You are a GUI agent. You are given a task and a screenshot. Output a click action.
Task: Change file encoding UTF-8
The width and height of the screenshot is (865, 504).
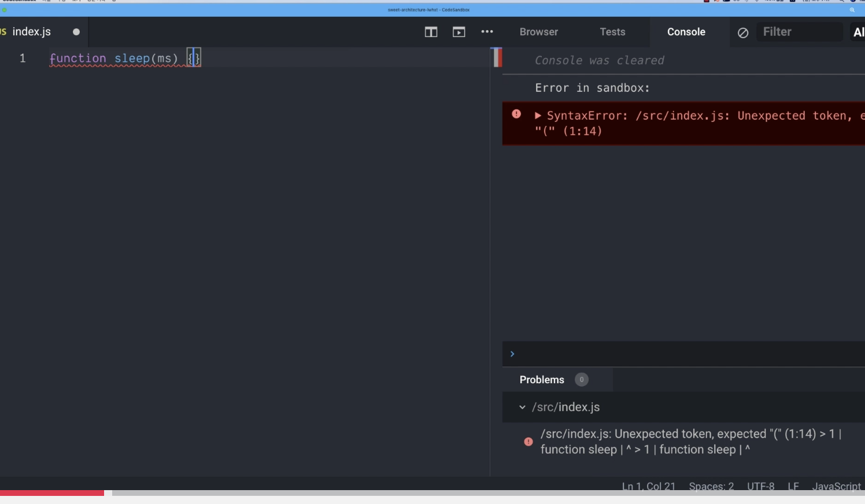coord(760,486)
